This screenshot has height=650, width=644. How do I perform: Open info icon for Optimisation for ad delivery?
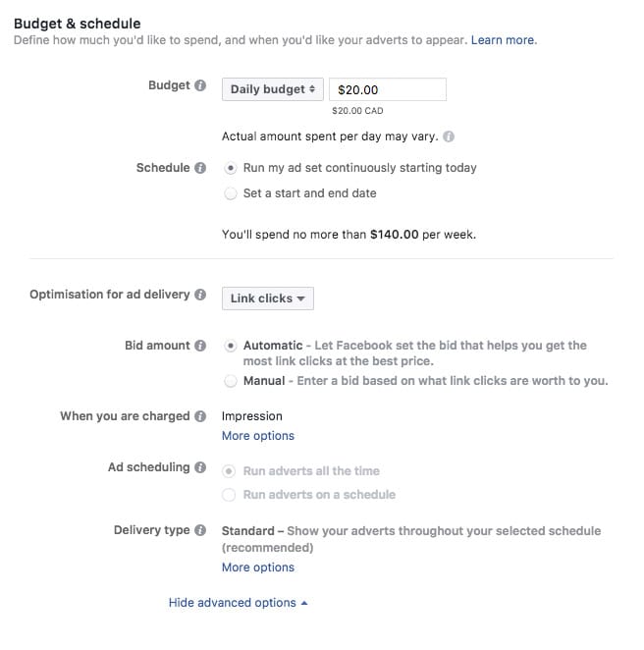point(201,295)
